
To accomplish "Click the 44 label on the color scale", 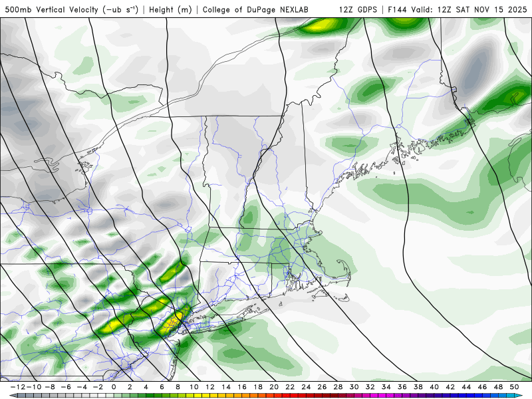I will [466, 387].
